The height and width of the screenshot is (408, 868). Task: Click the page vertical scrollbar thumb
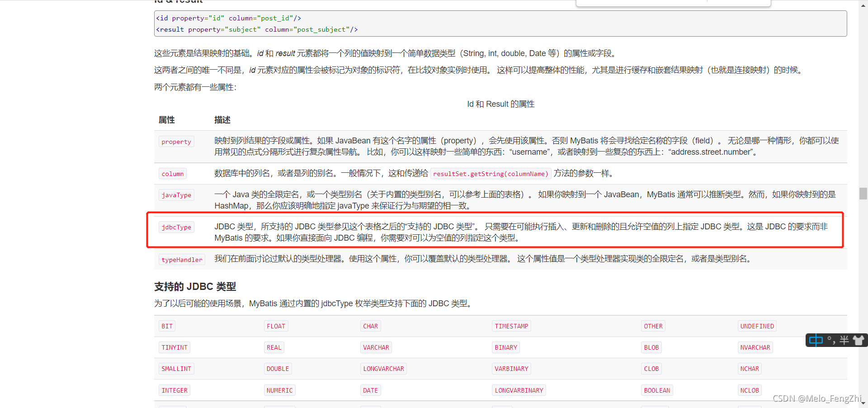[863, 194]
